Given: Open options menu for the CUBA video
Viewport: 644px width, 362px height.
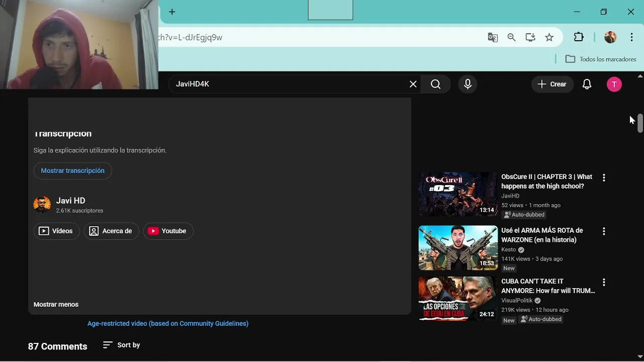Looking at the screenshot, I should tap(604, 282).
